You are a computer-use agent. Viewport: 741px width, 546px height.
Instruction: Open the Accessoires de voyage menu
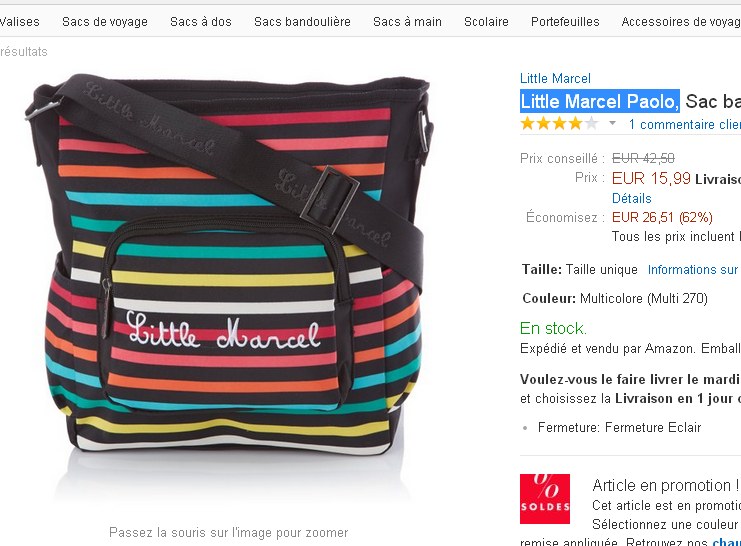pyautogui.click(x=681, y=22)
